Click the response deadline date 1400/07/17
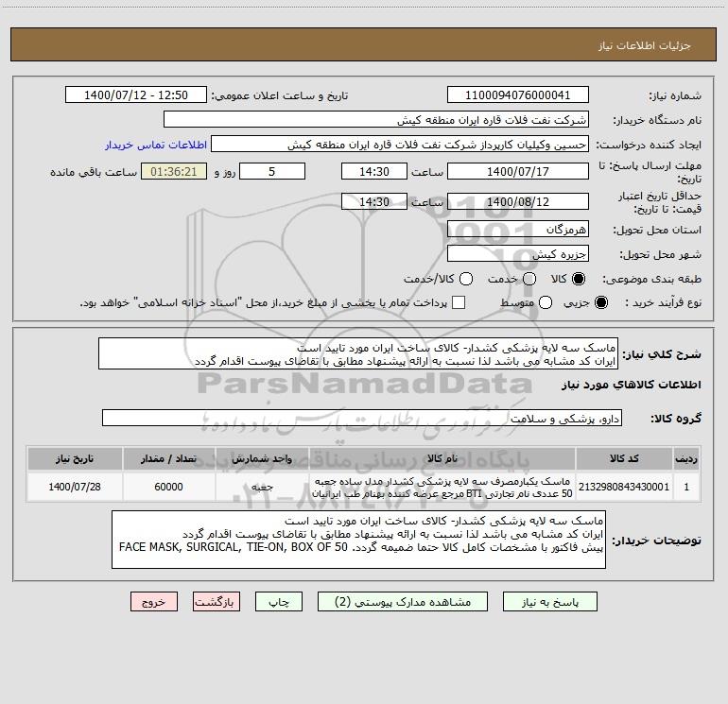Image resolution: width=728 pixels, height=704 pixels. (518, 171)
